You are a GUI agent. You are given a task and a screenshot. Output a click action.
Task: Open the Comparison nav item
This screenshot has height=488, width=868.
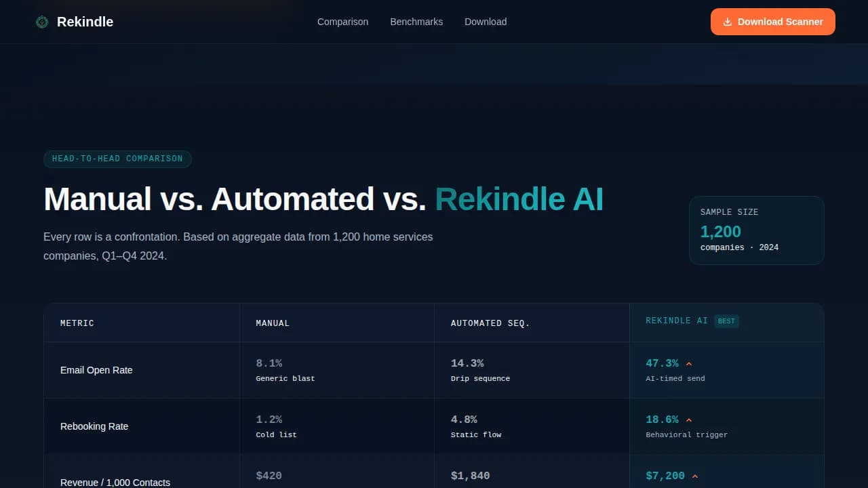[x=342, y=22]
